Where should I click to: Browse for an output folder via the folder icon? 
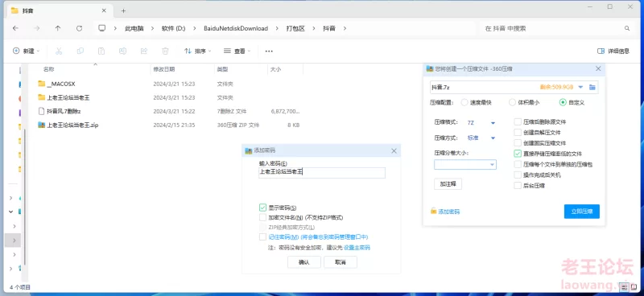(592, 87)
